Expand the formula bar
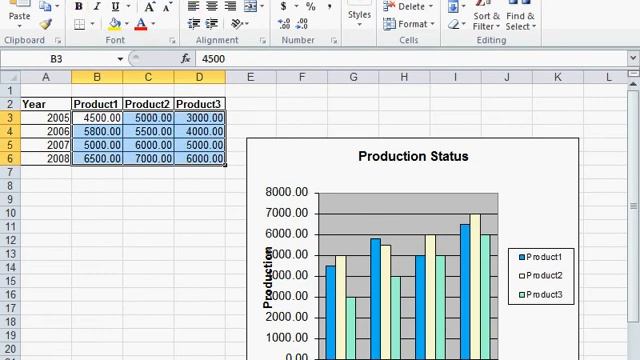This screenshot has width=640, height=360. click(633, 58)
